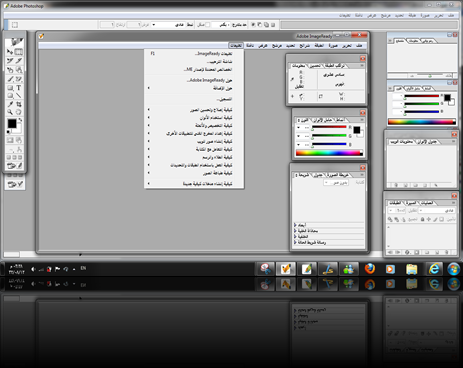Click the width input field in options bar
Image resolution: width=463 pixels, height=368 pixels.
135,25
